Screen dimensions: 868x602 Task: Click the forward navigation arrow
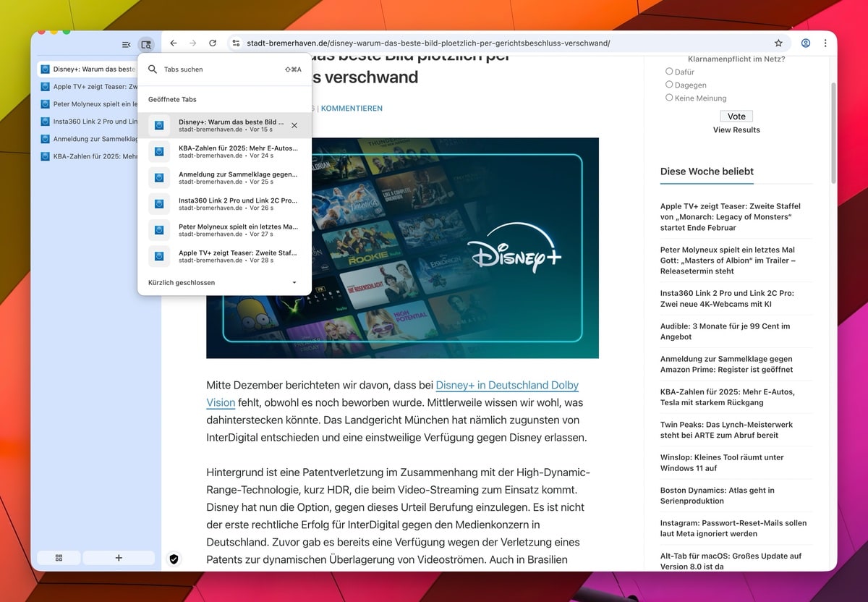[193, 43]
